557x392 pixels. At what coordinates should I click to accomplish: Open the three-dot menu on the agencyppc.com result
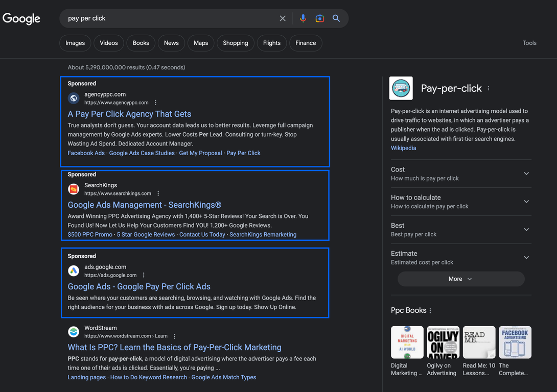coord(155,102)
